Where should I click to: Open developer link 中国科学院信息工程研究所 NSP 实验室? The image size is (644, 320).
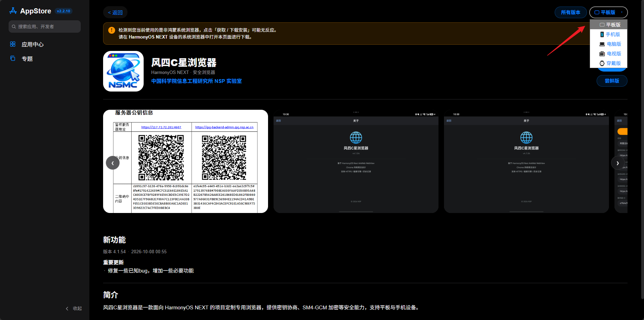coord(197,81)
